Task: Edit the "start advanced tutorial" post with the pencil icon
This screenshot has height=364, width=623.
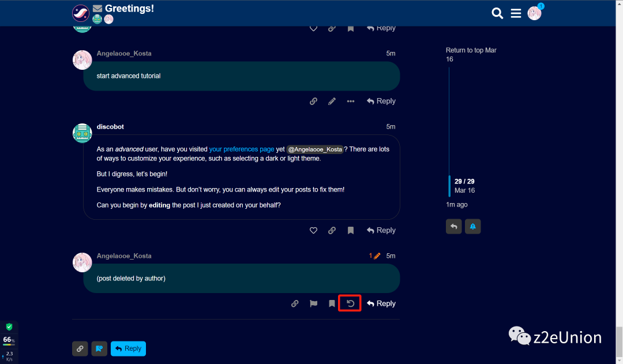Action: [x=332, y=101]
